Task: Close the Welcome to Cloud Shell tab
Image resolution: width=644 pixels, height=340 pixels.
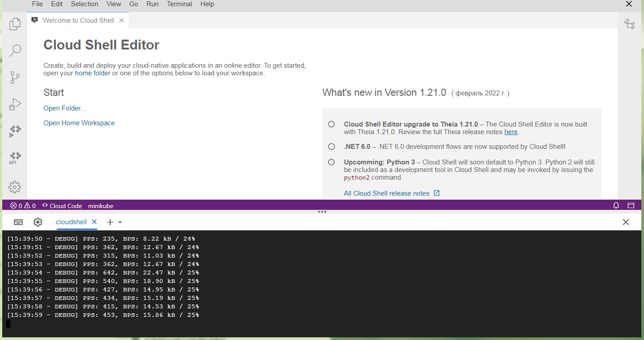Action: click(x=121, y=20)
